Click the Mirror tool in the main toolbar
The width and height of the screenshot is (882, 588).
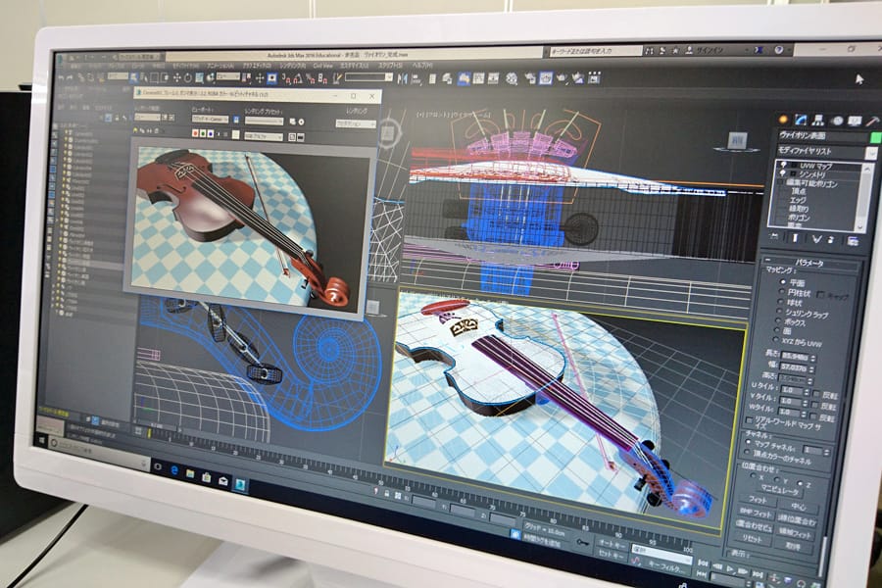[x=403, y=79]
